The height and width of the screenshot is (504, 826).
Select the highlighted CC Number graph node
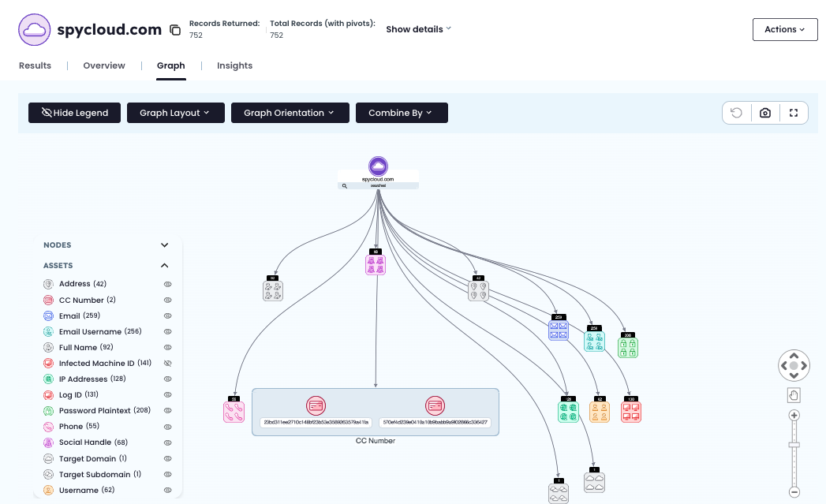coord(316,405)
